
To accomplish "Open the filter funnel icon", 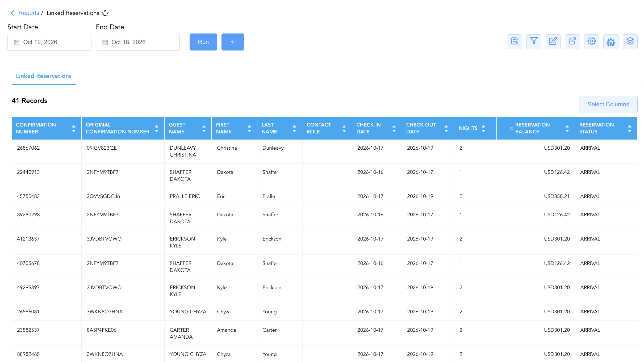I will coord(534,42).
